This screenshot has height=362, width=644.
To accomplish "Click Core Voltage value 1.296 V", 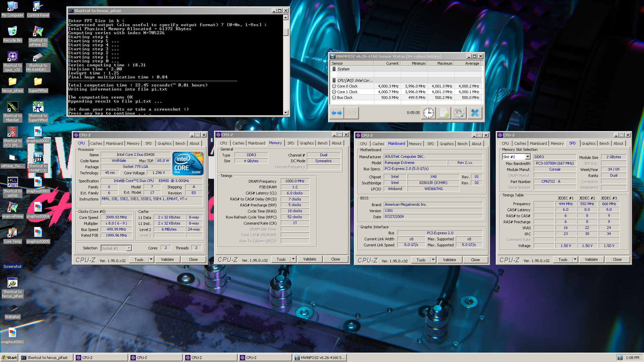I will pos(158,173).
